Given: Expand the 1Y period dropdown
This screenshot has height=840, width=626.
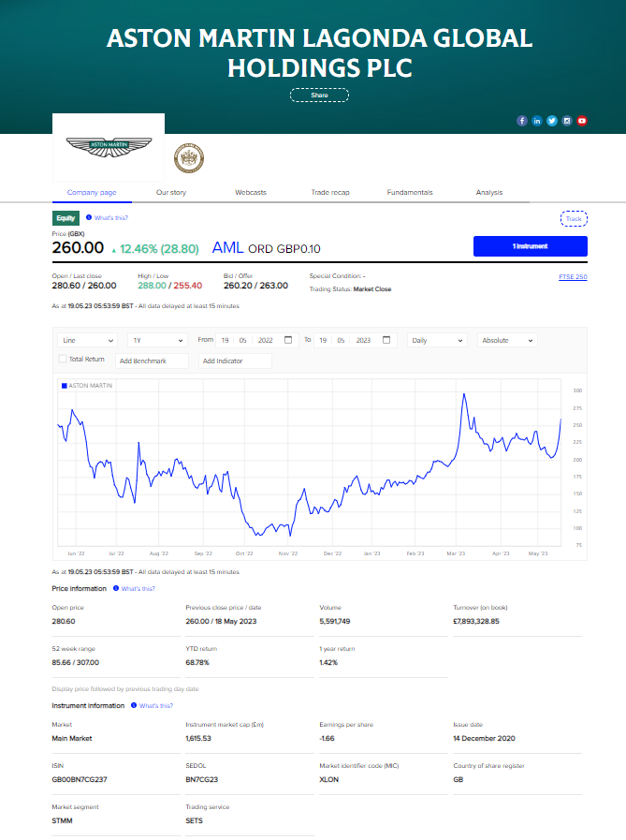Looking at the screenshot, I should point(158,340).
